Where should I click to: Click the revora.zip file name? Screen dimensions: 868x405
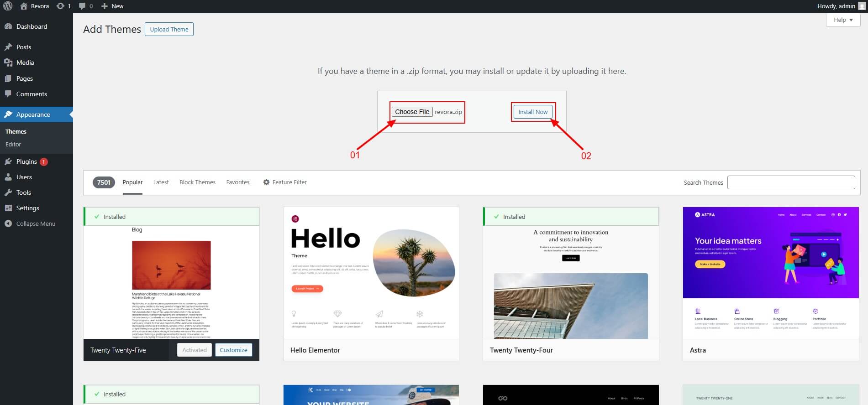coord(448,112)
